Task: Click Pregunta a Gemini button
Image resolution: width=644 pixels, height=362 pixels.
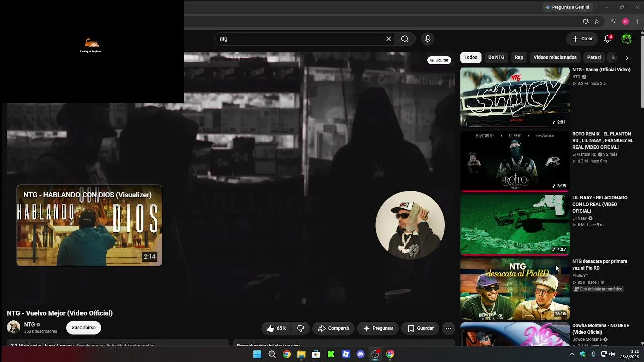Action: click(567, 7)
